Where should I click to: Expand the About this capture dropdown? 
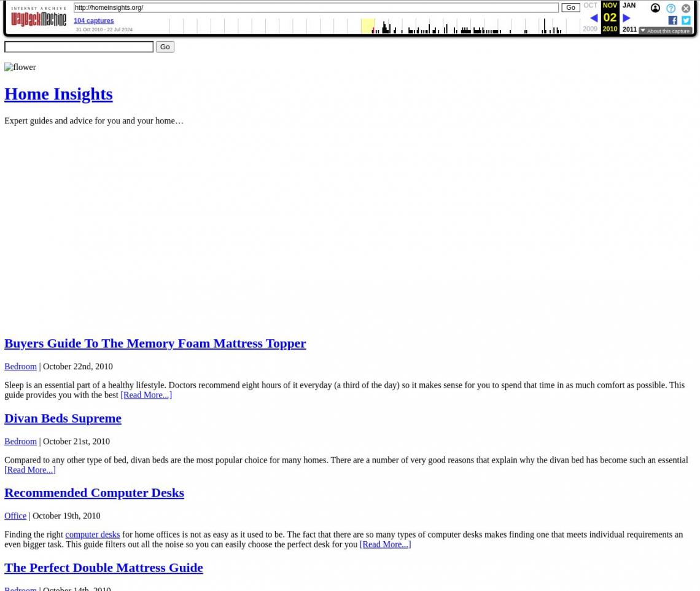point(665,31)
